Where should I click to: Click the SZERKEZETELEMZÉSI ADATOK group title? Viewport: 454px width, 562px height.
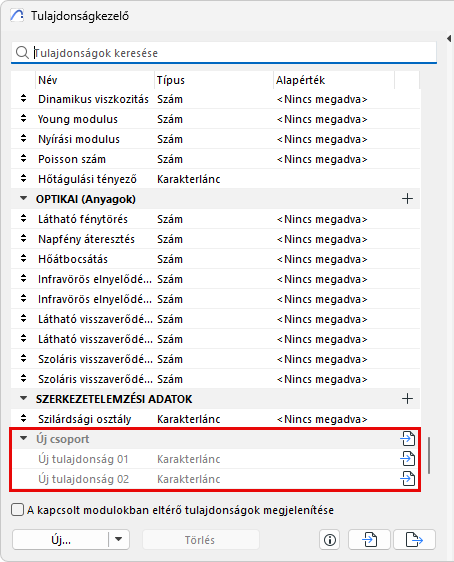click(x=114, y=399)
